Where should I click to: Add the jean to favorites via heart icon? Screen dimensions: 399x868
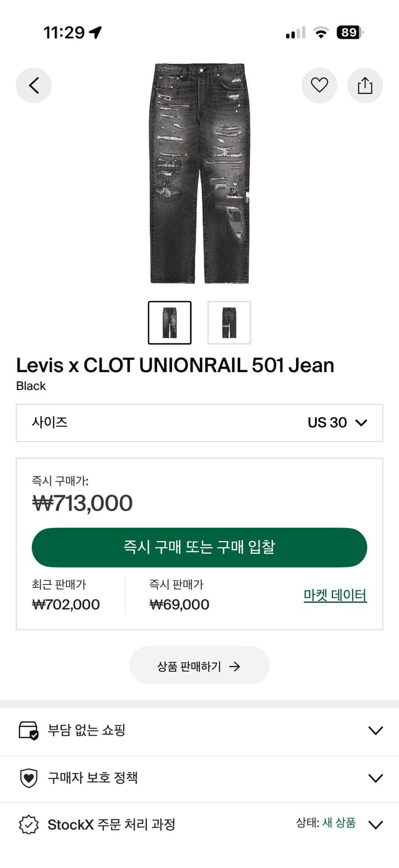coord(320,85)
